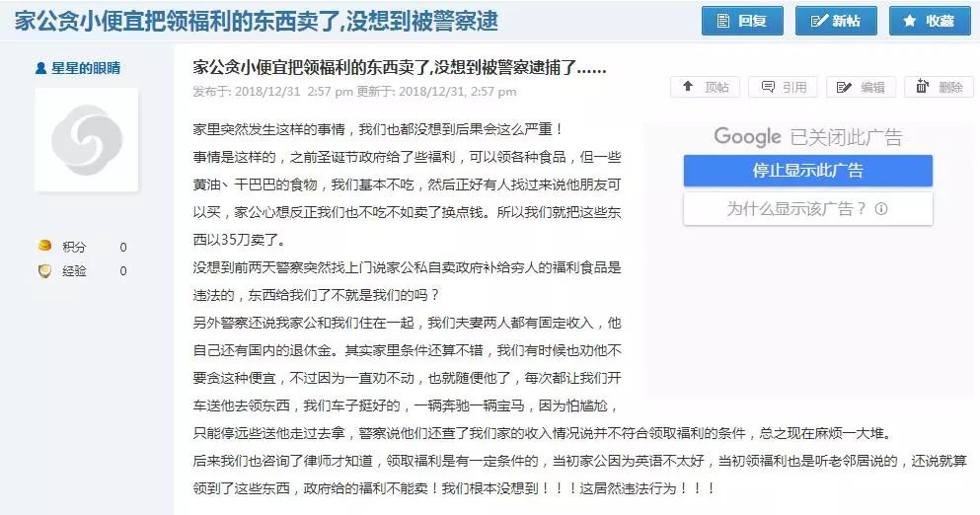Screen dimensions: 980x515
Task: Bookmark thread with 收藏 star button
Action: 930,21
